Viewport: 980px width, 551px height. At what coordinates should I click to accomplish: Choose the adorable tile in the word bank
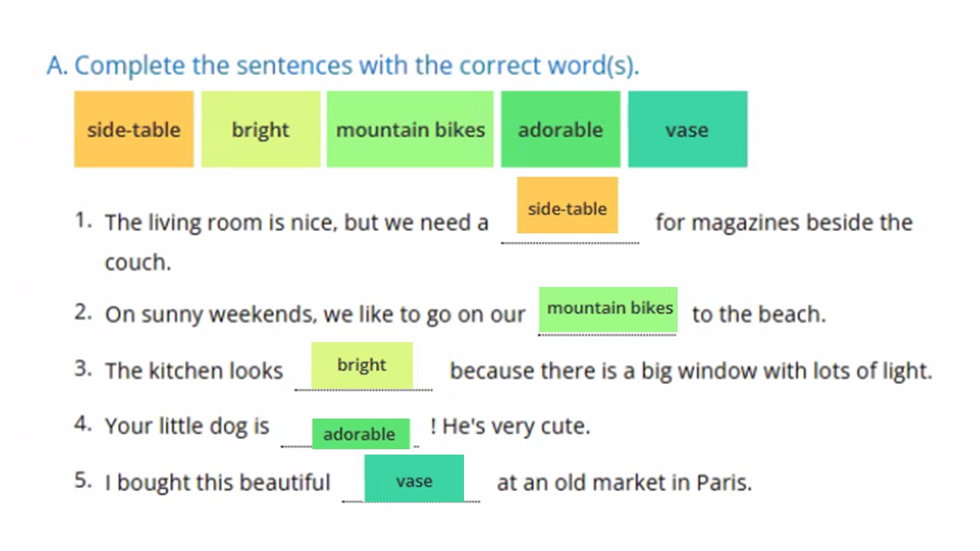tap(560, 129)
